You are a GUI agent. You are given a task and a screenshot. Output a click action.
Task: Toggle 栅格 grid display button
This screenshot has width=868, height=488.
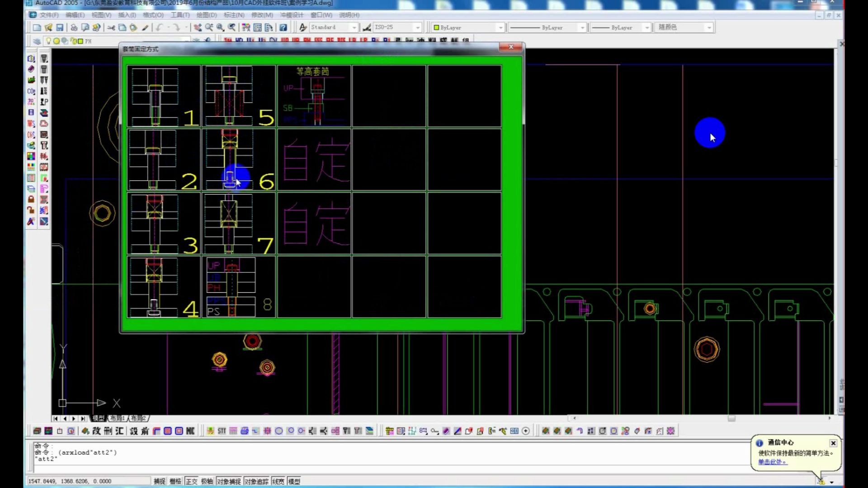pos(175,481)
